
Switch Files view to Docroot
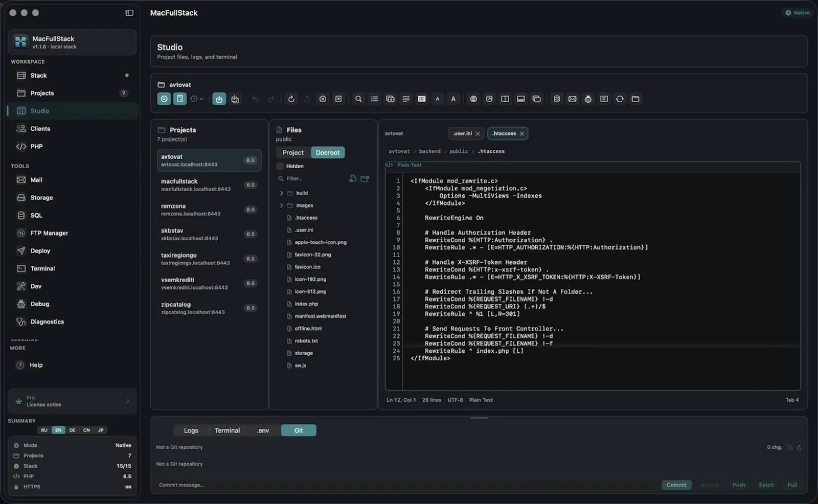328,153
